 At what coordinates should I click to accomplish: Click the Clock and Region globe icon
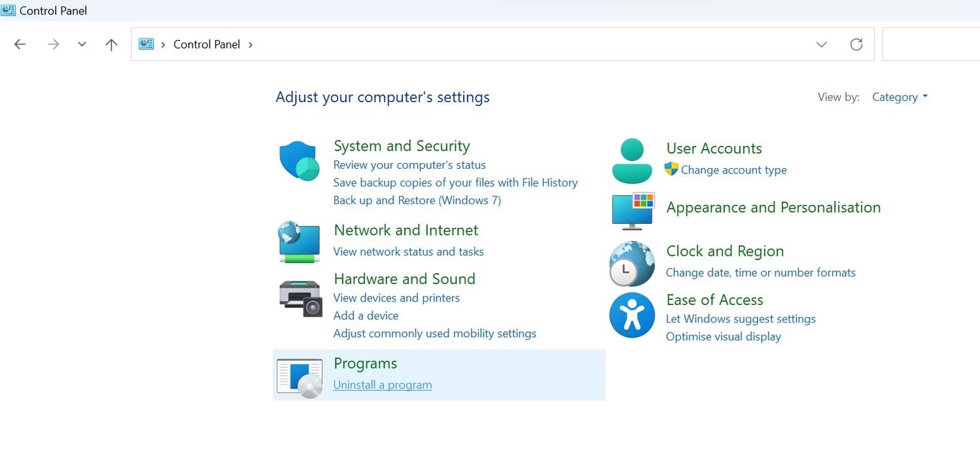[x=632, y=264]
